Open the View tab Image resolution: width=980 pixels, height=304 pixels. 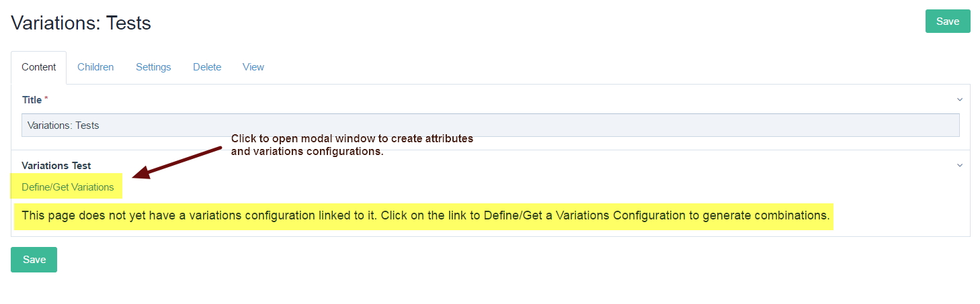pyautogui.click(x=253, y=67)
